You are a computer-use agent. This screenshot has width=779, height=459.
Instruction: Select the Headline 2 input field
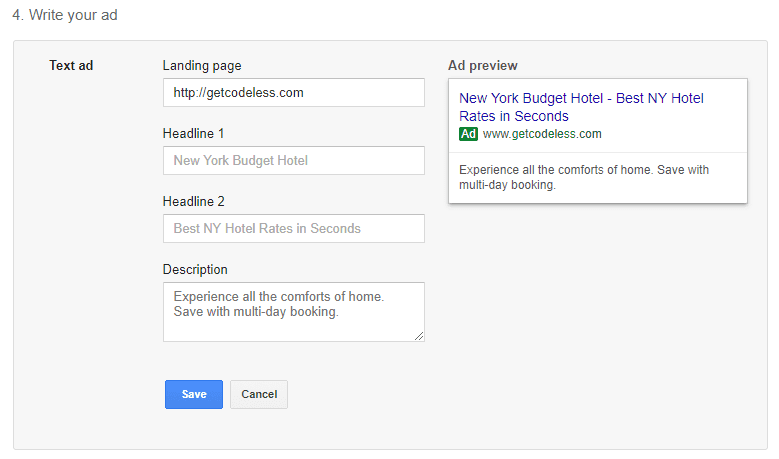293,229
